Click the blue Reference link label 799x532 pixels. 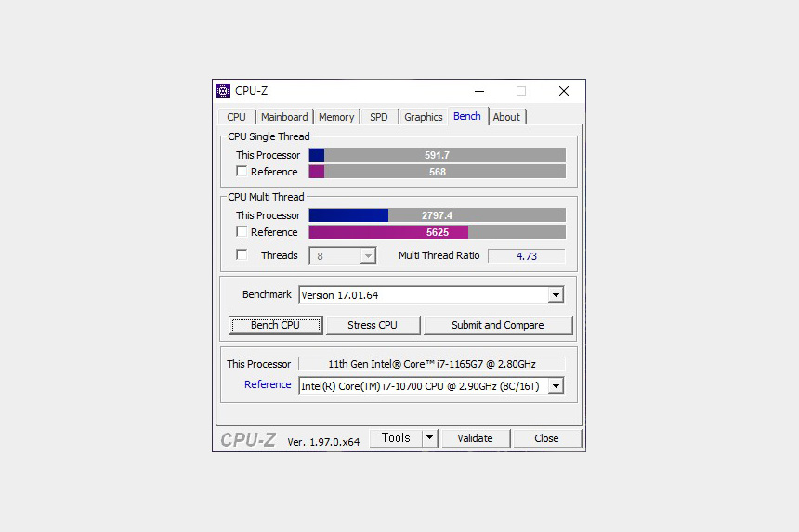point(268,384)
